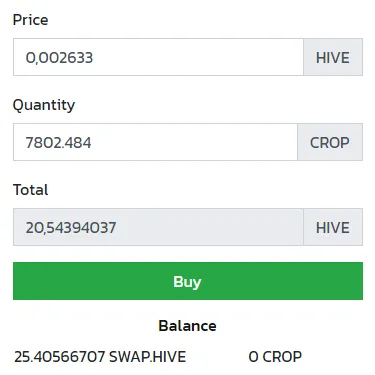Click the Balance heading
Viewport: 375px width, 375px height.
tap(187, 326)
